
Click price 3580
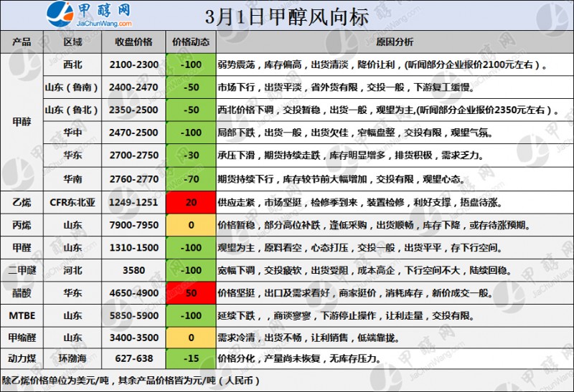(133, 271)
